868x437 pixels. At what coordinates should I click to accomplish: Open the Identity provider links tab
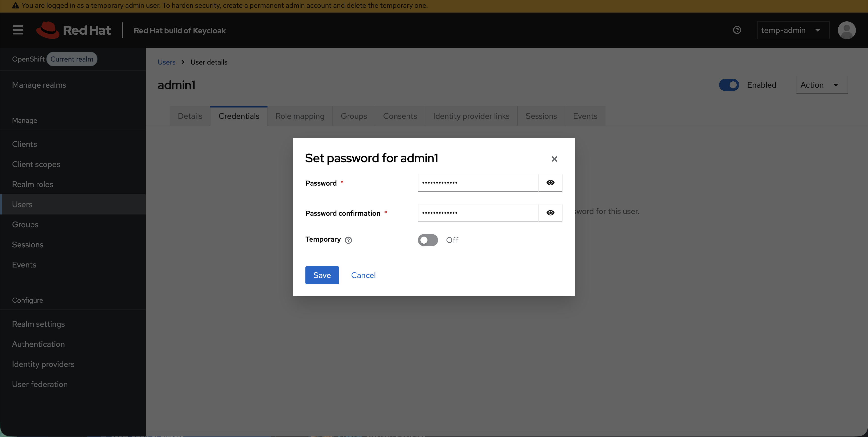coord(471,116)
